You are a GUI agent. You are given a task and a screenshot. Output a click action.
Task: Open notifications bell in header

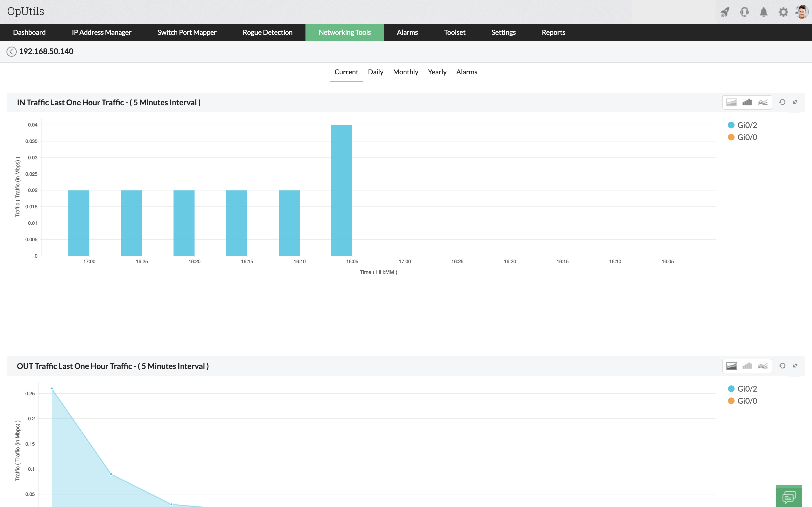coord(764,12)
